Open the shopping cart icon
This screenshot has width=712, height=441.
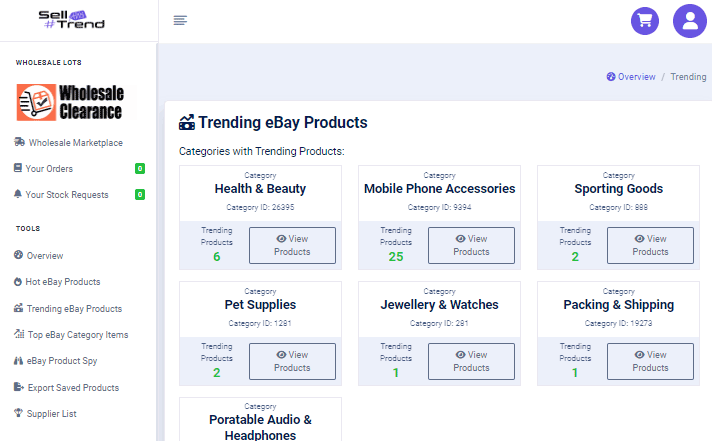pyautogui.click(x=645, y=21)
